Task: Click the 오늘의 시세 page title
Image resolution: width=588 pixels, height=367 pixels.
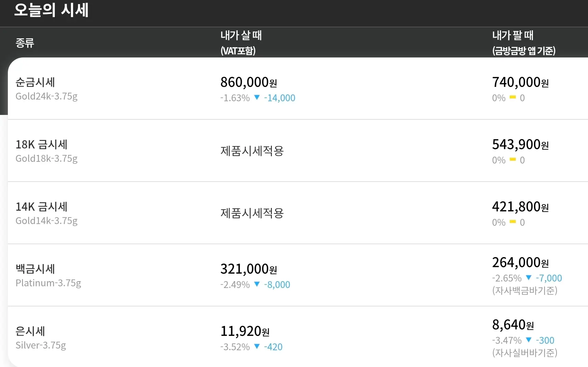Action: 51,10
